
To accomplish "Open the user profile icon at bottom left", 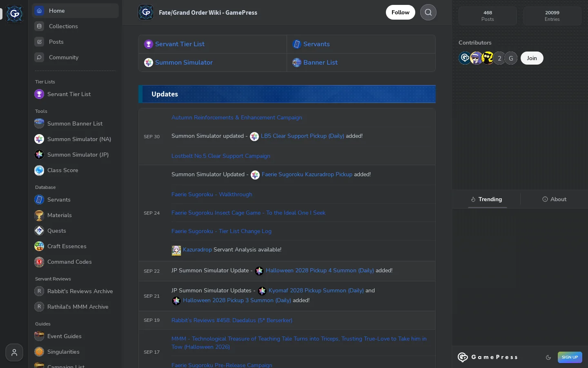I will (14, 352).
